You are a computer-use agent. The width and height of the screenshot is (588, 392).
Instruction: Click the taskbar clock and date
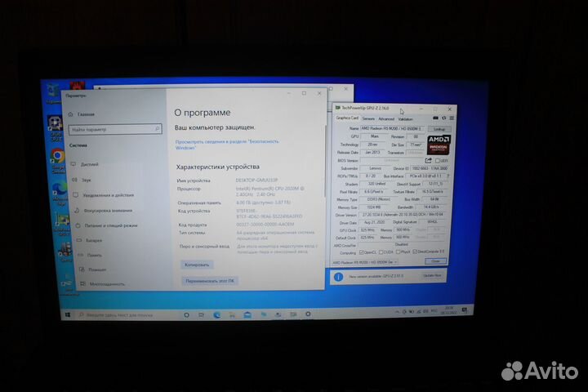tap(448, 310)
